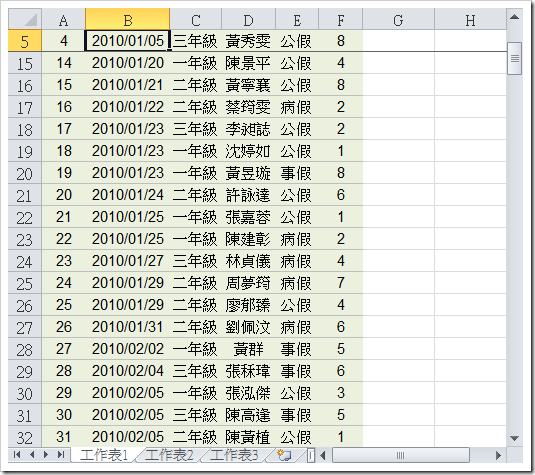Screen dimensions: 535x475
Task: Select name cell 陳高達
Action: click(x=248, y=415)
